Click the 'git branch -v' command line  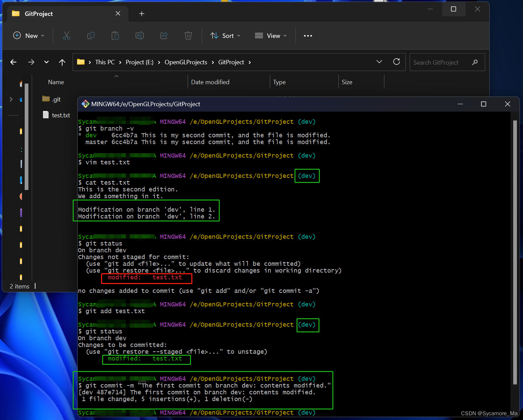tap(106, 129)
